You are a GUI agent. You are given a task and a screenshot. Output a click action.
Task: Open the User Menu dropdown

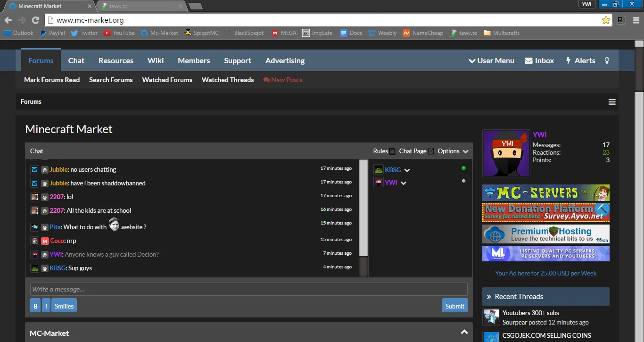491,60
